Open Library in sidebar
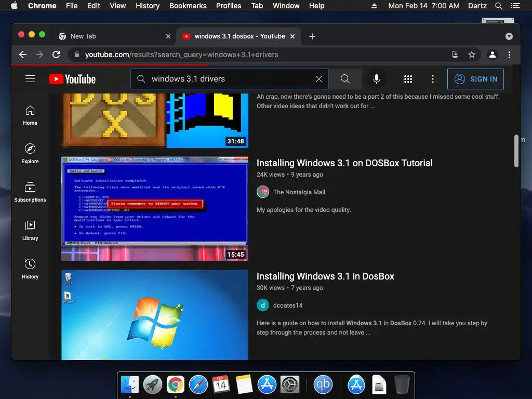This screenshot has height=399, width=532. [x=30, y=231]
